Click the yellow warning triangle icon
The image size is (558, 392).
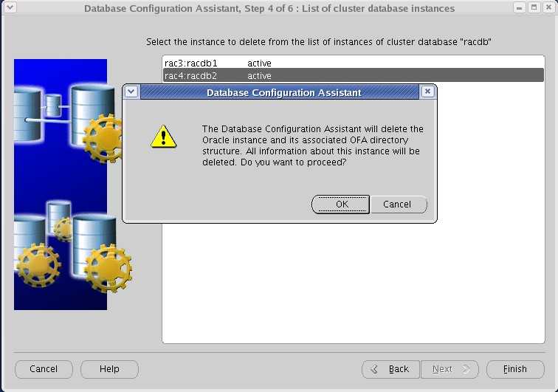(x=163, y=137)
